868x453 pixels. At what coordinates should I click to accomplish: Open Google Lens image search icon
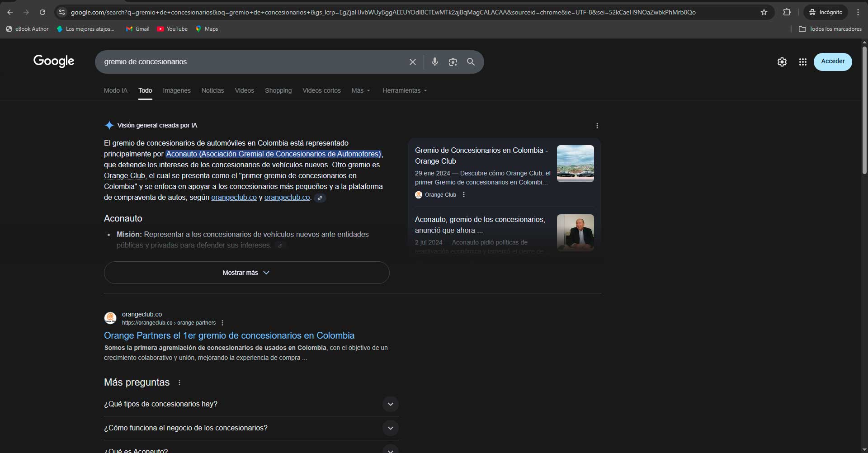453,62
